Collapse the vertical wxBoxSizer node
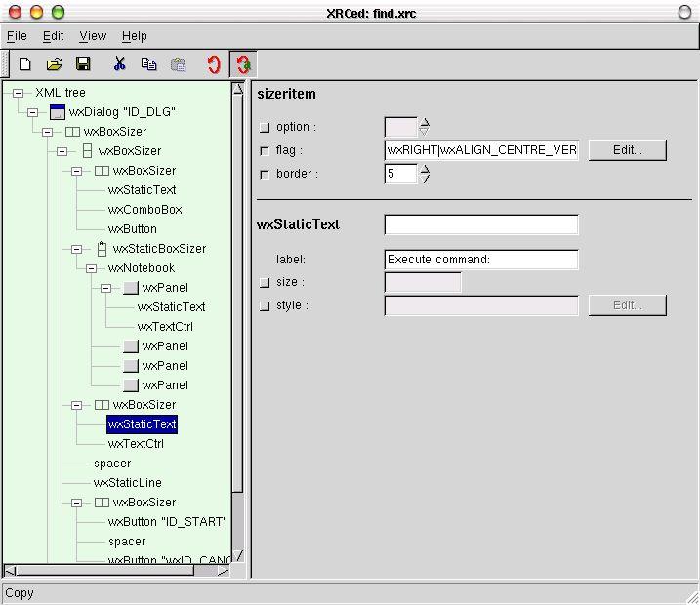 [x=62, y=151]
